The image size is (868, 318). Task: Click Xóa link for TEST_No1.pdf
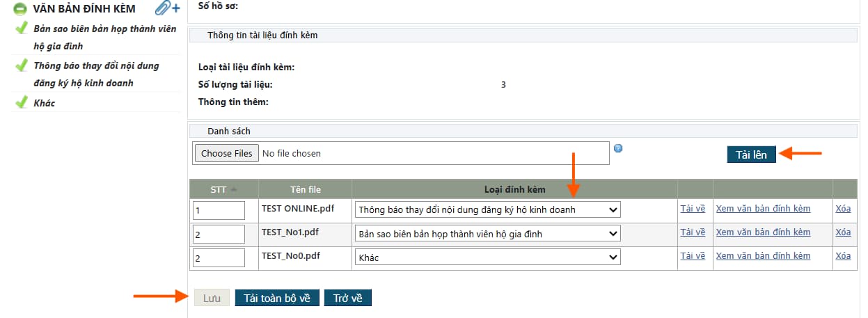click(x=843, y=232)
